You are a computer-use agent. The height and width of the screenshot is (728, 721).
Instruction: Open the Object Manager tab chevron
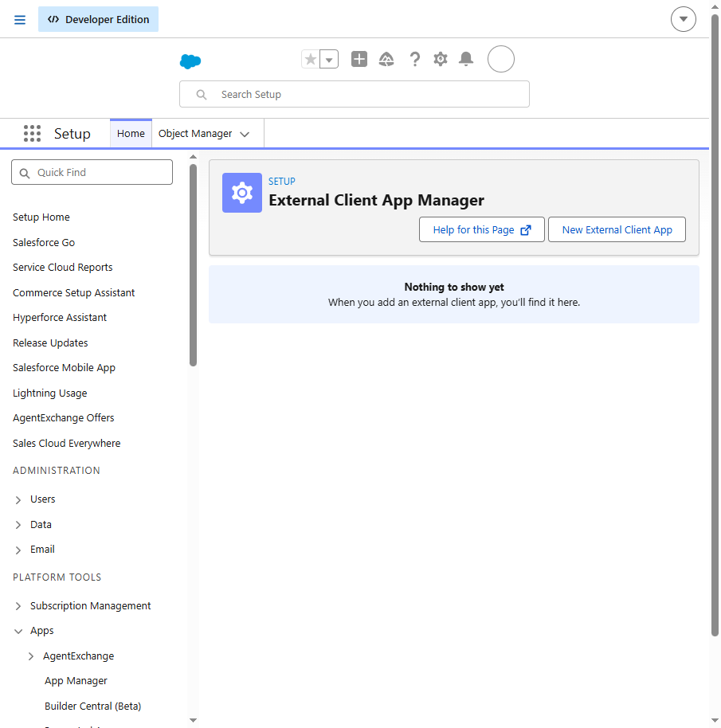coord(245,134)
